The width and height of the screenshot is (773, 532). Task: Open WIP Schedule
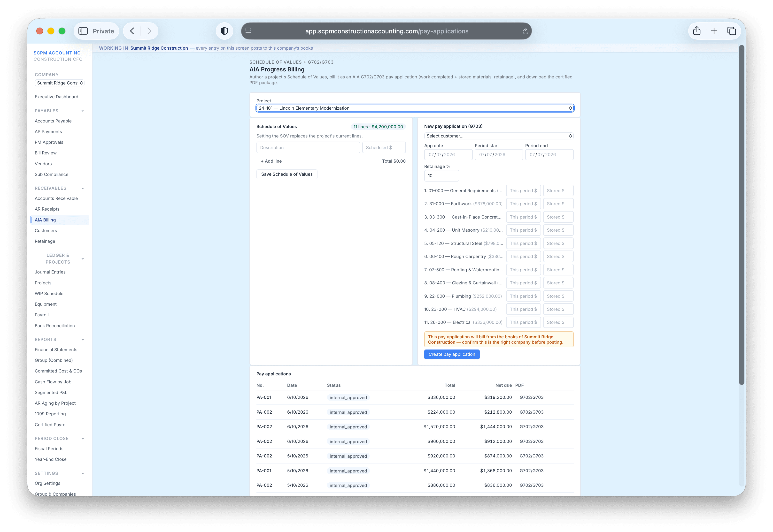tap(49, 293)
